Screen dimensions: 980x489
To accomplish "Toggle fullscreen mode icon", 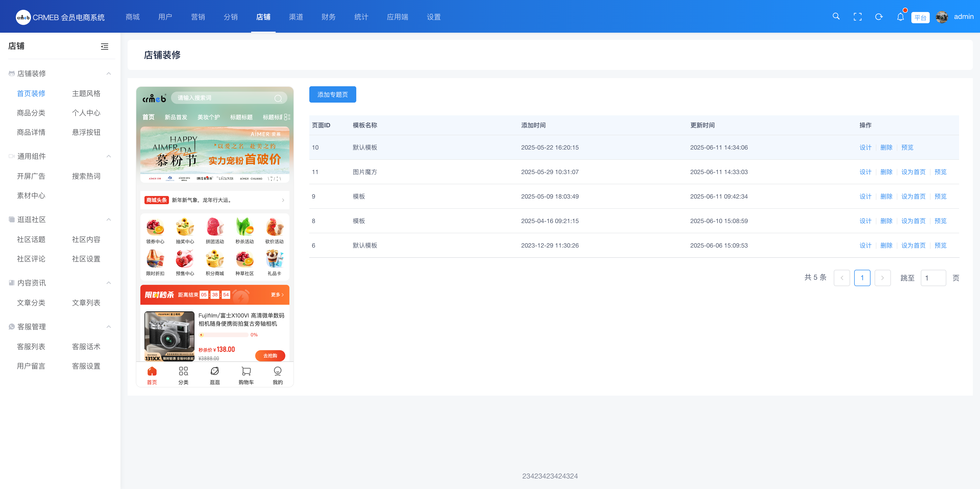I will (x=857, y=17).
